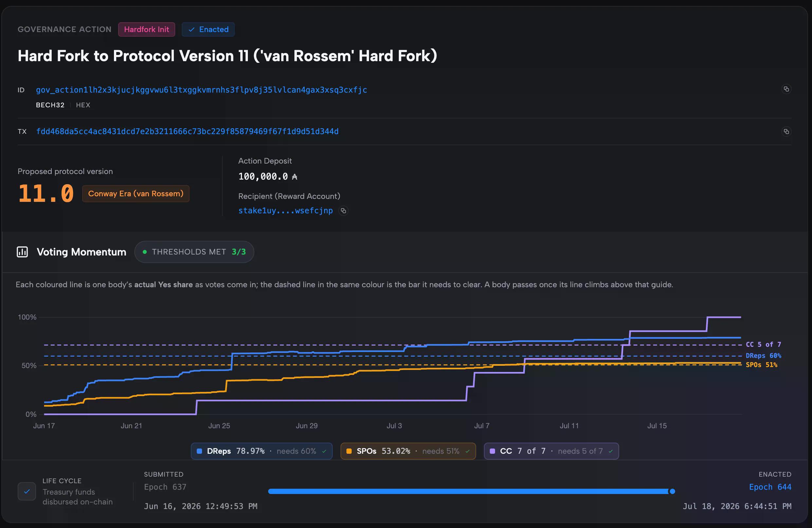
Task: Switch the ID format to BECH32
Action: point(50,105)
